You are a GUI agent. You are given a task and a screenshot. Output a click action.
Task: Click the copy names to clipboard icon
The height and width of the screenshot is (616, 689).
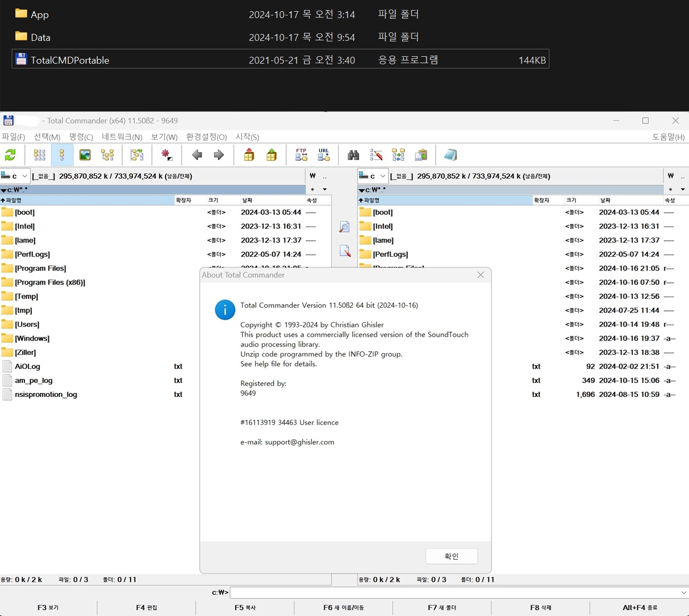click(x=421, y=155)
